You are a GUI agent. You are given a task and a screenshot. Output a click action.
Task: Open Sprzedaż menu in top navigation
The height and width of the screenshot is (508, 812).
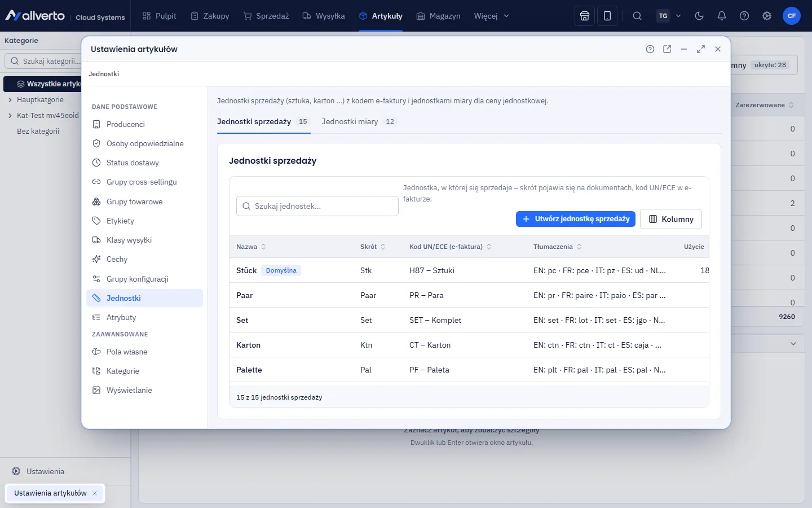tap(266, 16)
